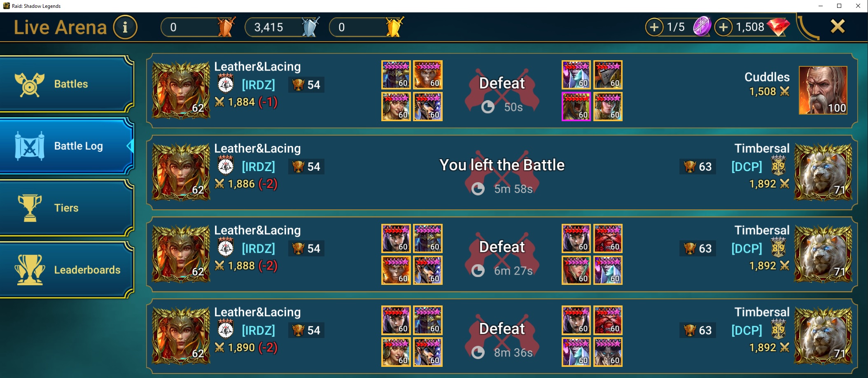Open the 8m 36s Defeat battle result

pyautogui.click(x=502, y=336)
